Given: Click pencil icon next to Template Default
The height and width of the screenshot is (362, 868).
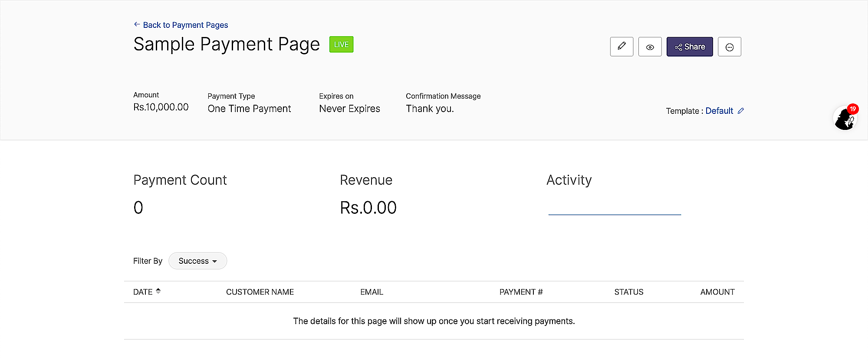Looking at the screenshot, I should click(741, 111).
